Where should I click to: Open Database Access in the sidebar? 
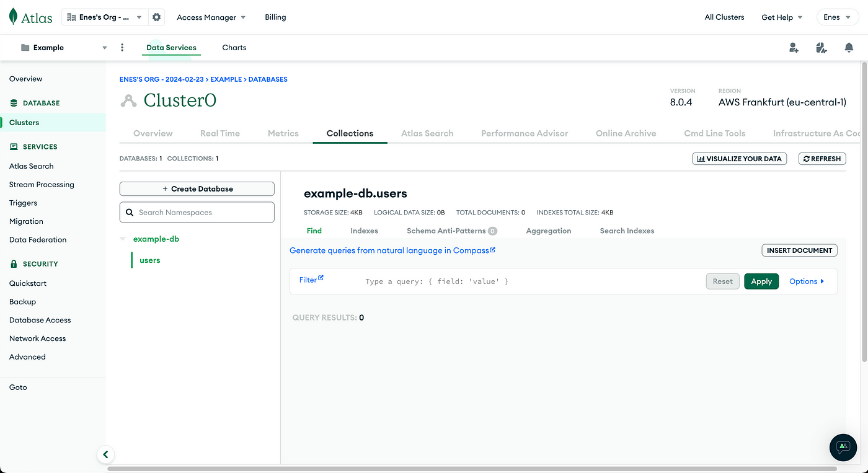(x=40, y=320)
